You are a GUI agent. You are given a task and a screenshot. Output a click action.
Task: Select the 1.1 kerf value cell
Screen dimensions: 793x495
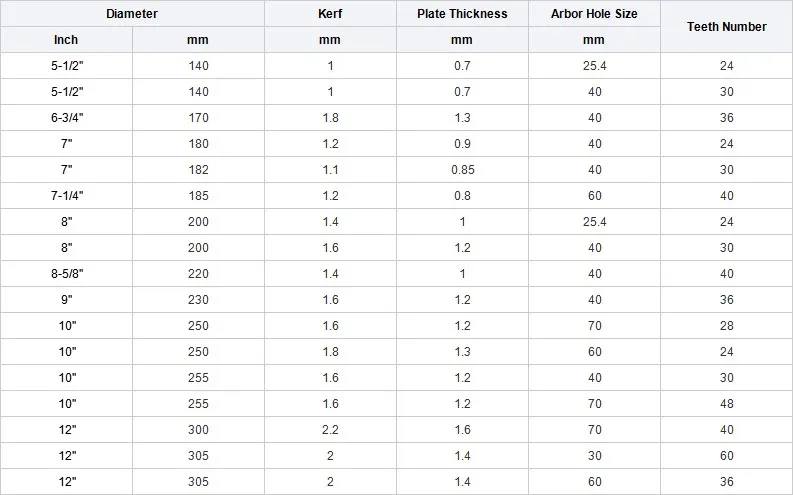coord(330,170)
